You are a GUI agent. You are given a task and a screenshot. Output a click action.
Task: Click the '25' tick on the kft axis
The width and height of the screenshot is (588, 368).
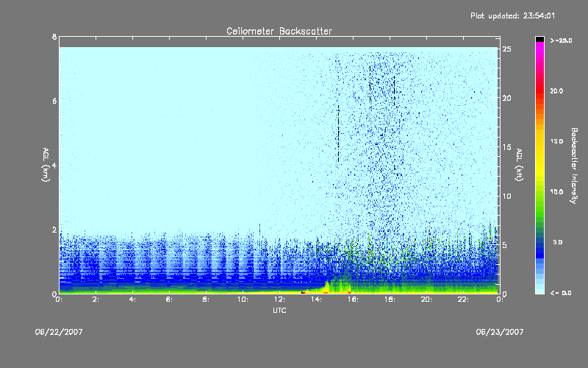tap(506, 49)
